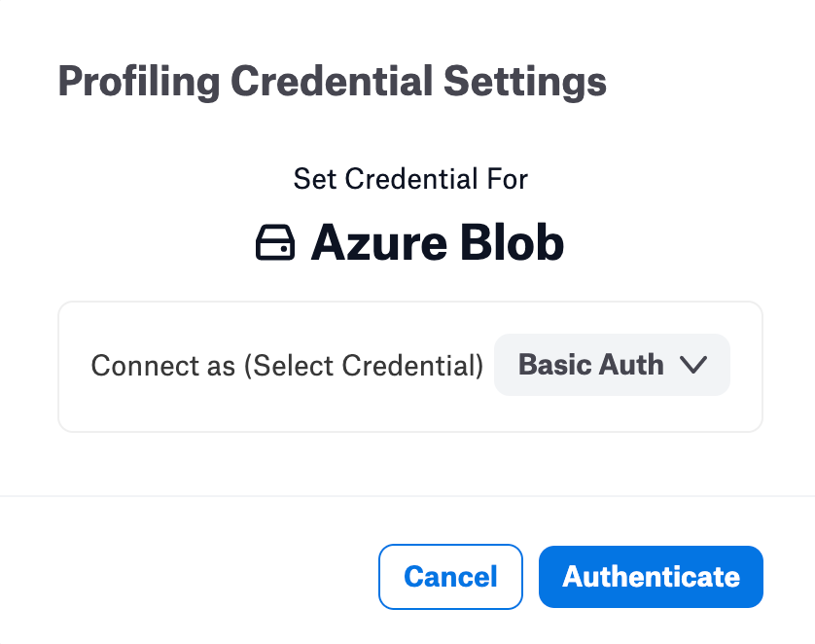Select the Azure Blob data source name

[437, 242]
